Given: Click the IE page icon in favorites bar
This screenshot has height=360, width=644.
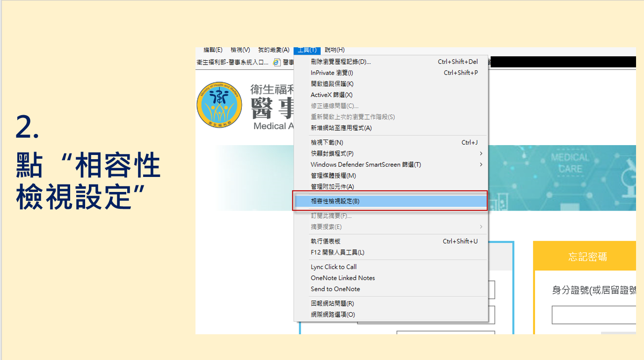Looking at the screenshot, I should (277, 62).
